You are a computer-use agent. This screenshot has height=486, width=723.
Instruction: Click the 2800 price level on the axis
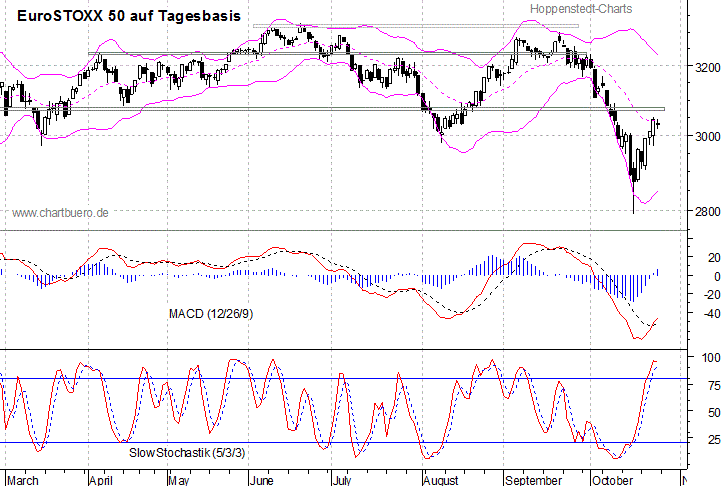(707, 212)
